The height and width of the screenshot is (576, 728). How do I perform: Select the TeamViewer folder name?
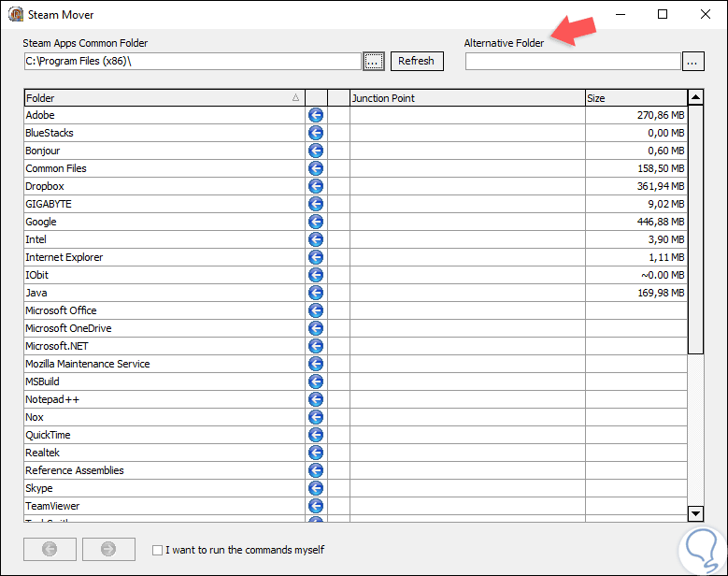52,506
